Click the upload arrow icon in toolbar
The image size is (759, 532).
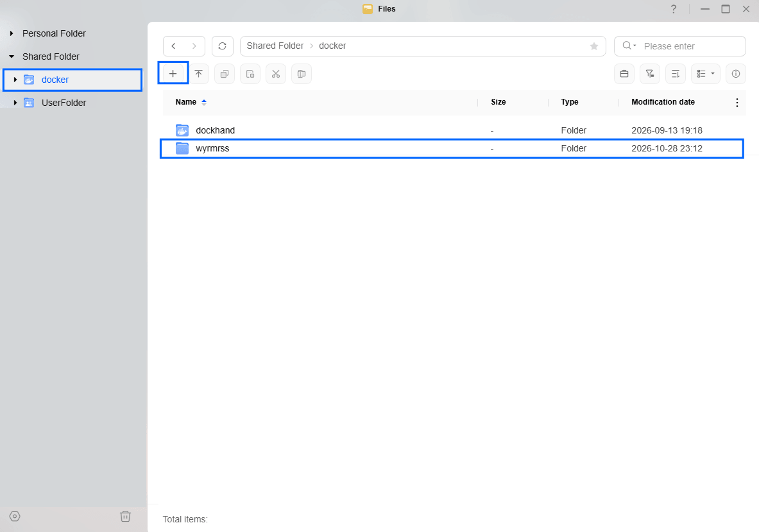tap(198, 74)
